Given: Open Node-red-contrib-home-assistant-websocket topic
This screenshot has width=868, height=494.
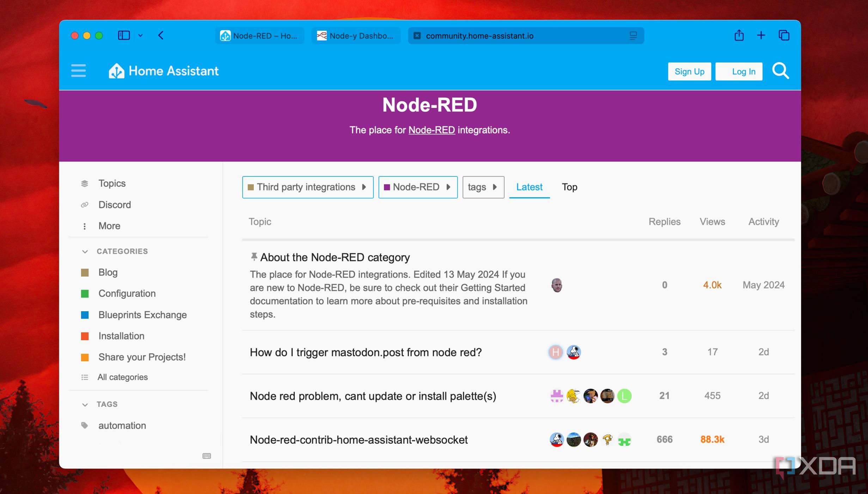Looking at the screenshot, I should click(x=359, y=440).
